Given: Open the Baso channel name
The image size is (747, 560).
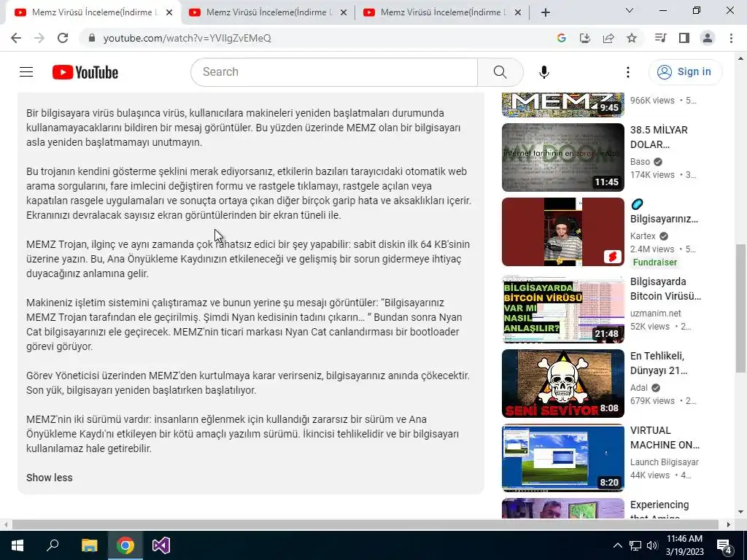Looking at the screenshot, I should coord(640,162).
